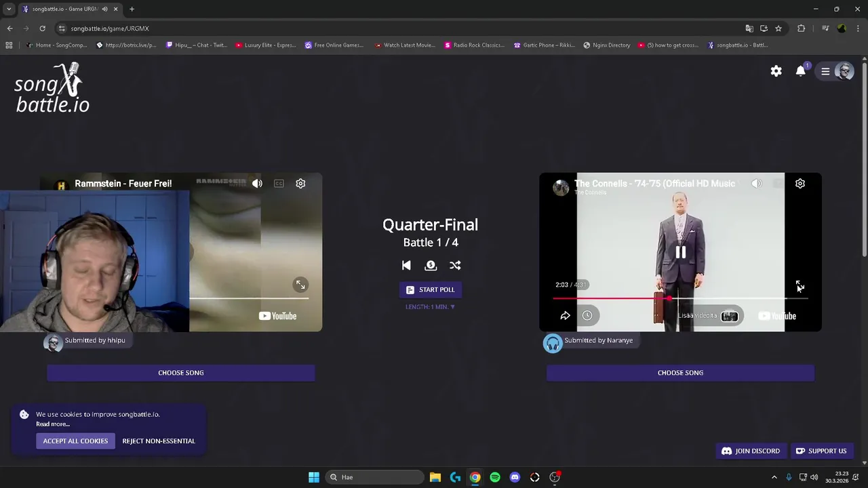Open the songbattle.io settings gear
Image resolution: width=868 pixels, height=488 pixels.
click(776, 71)
